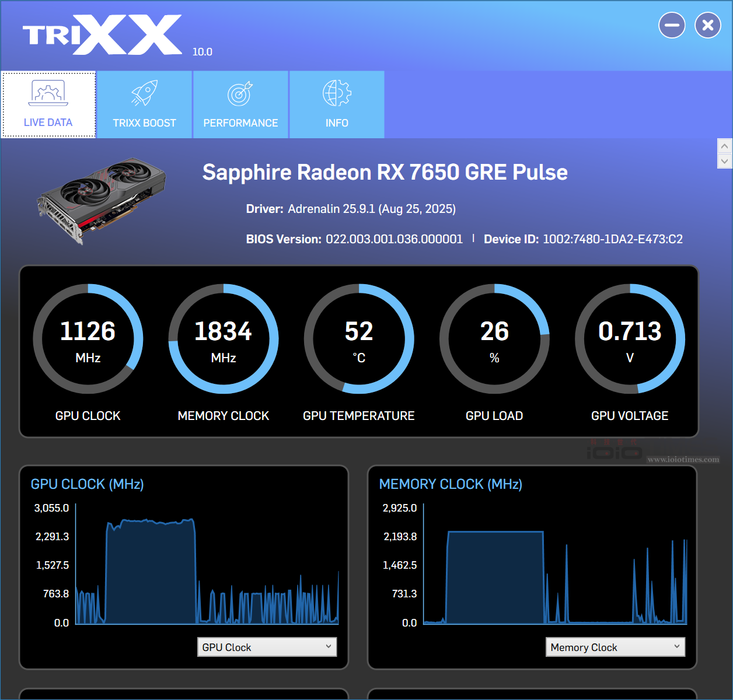Click the scroll up arrow
733x700 pixels.
coord(724,146)
